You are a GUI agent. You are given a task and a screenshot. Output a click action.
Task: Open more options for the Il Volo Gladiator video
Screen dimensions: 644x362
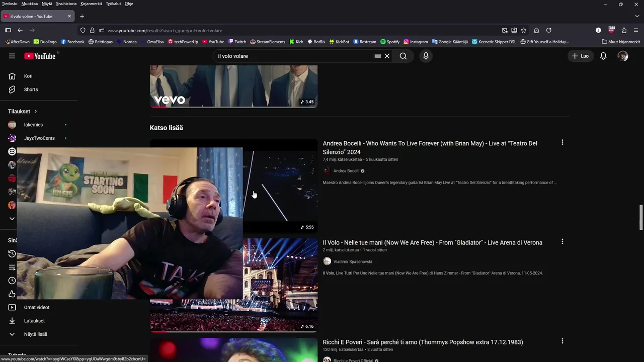click(562, 241)
